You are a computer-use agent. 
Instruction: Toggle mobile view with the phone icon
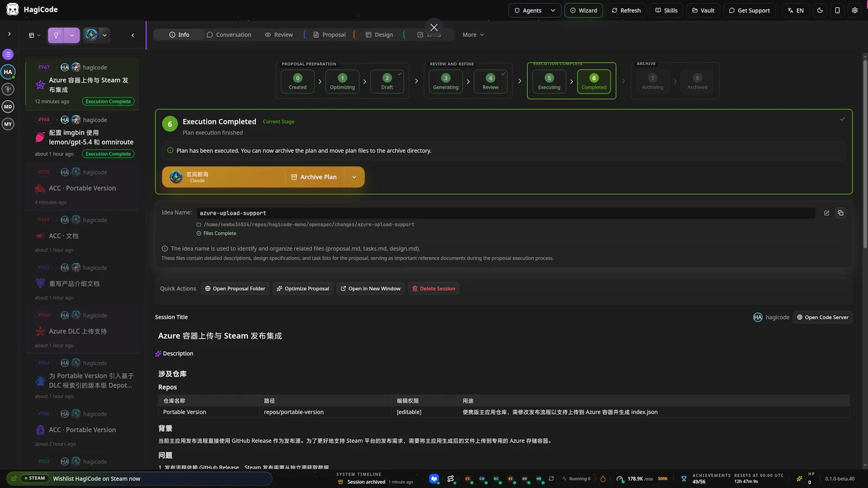tap(837, 10)
